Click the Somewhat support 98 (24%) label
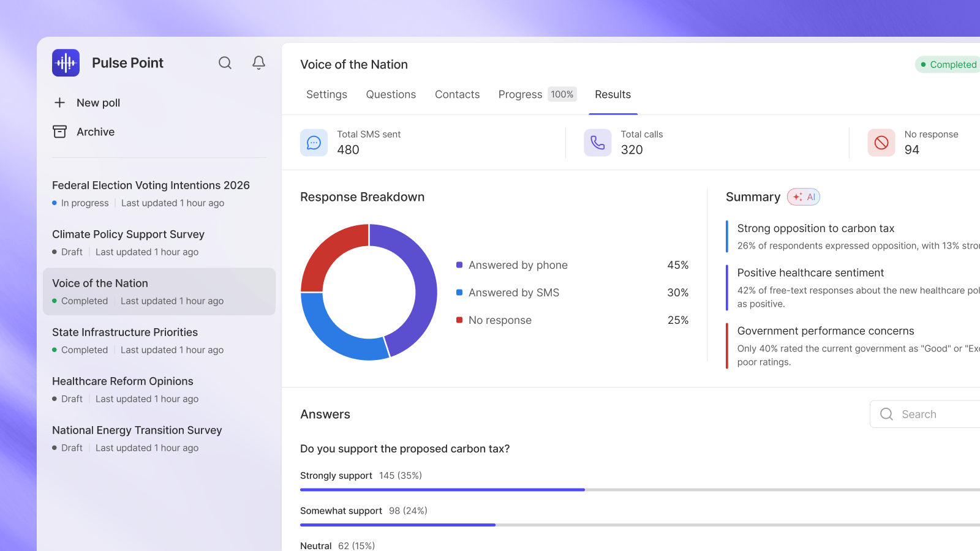 pyautogui.click(x=364, y=511)
